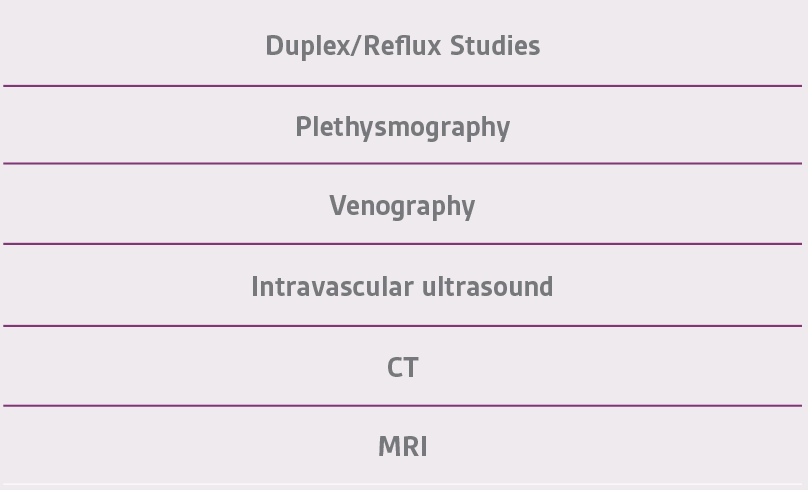Pick the imaging option named MRI
Screen dimensions: 808x490
coord(402,445)
